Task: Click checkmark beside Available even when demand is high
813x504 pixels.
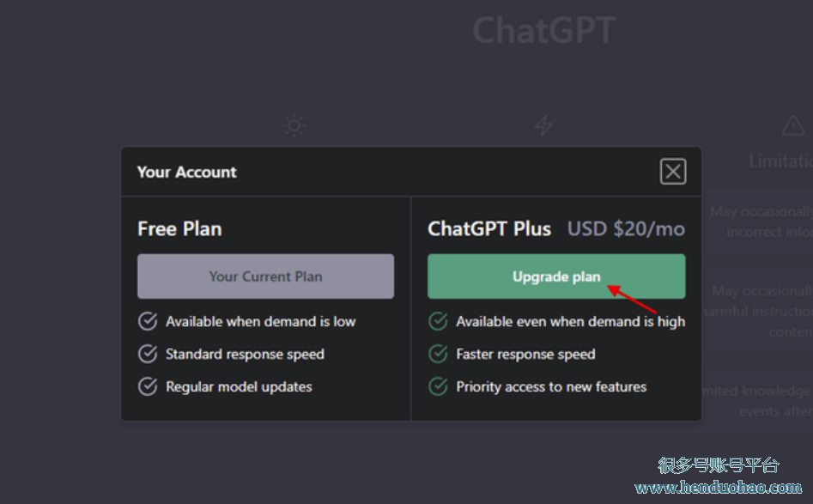Action: 438,321
